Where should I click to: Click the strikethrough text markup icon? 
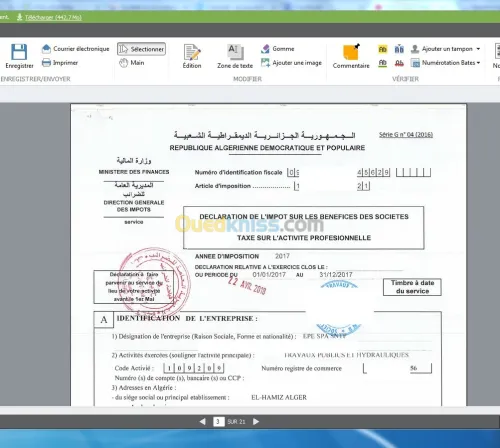pyautogui.click(x=399, y=63)
